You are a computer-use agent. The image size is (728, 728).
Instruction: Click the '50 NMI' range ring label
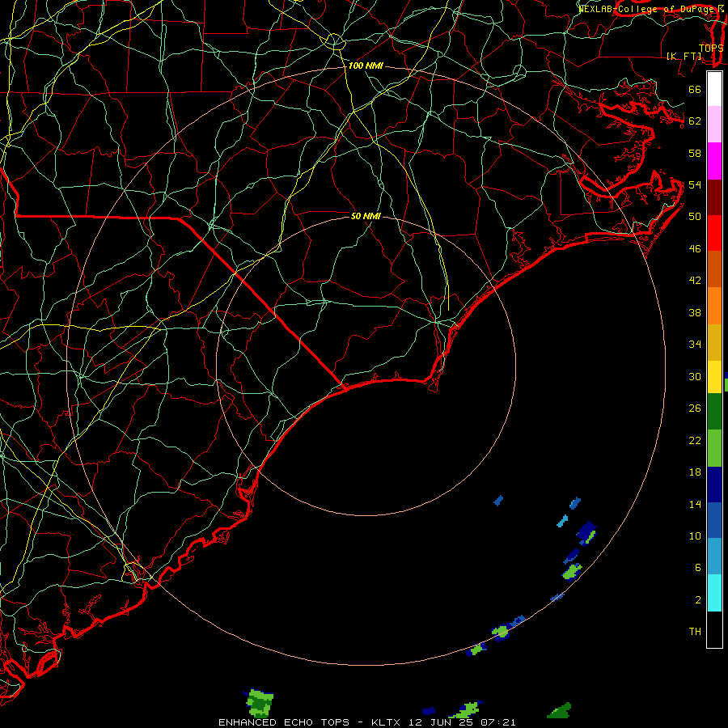click(366, 216)
